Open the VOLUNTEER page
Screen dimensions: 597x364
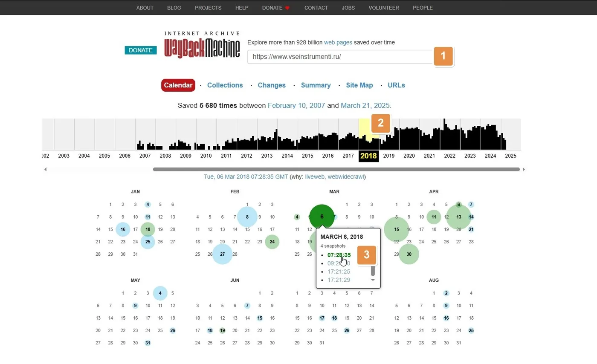[384, 8]
